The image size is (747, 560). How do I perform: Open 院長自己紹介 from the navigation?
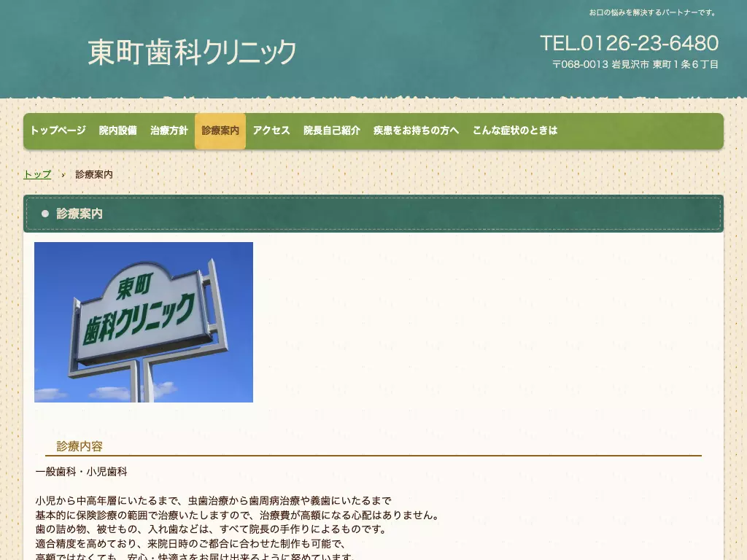point(332,131)
